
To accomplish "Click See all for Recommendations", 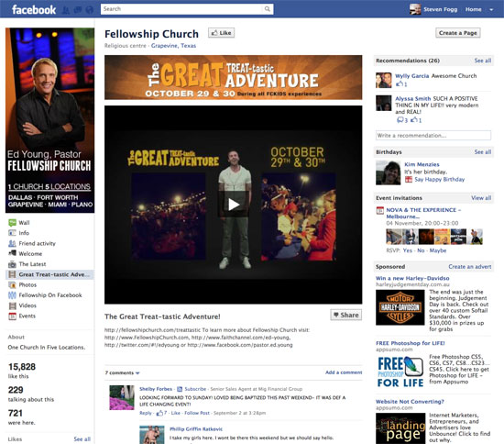I will 482,61.
